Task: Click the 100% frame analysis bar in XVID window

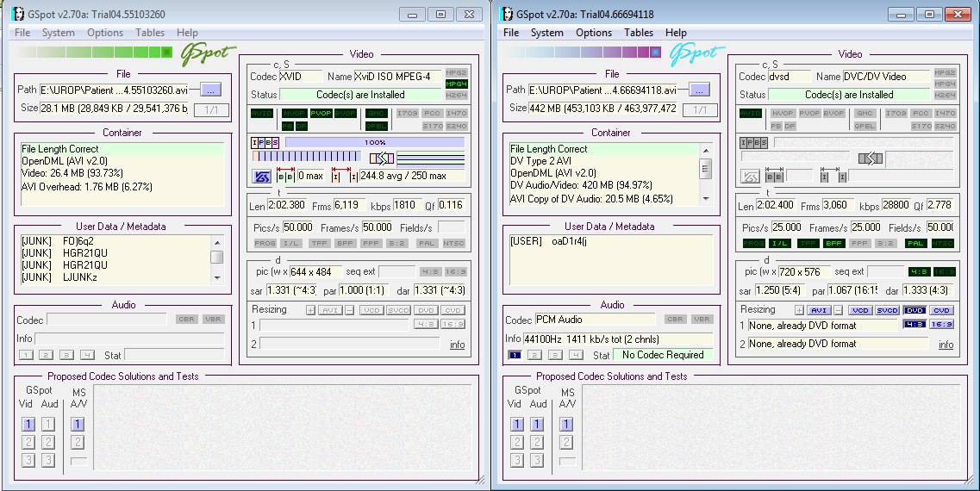Action: (x=375, y=142)
